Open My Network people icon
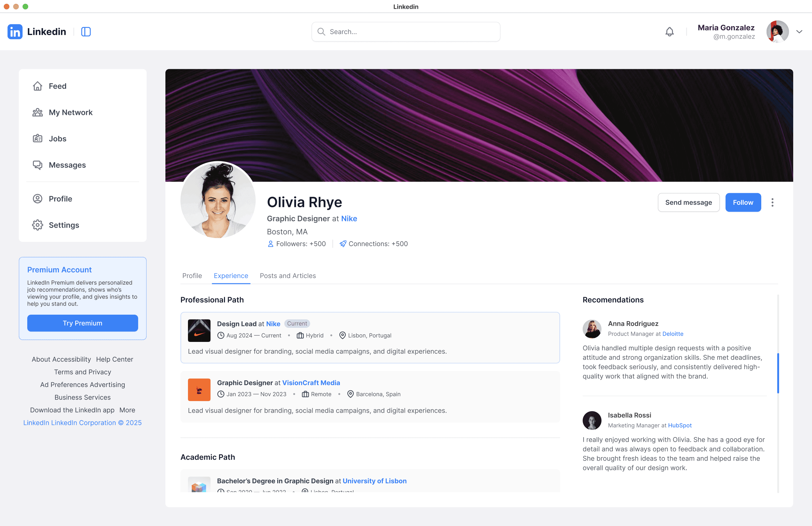This screenshot has height=526, width=812. point(38,112)
